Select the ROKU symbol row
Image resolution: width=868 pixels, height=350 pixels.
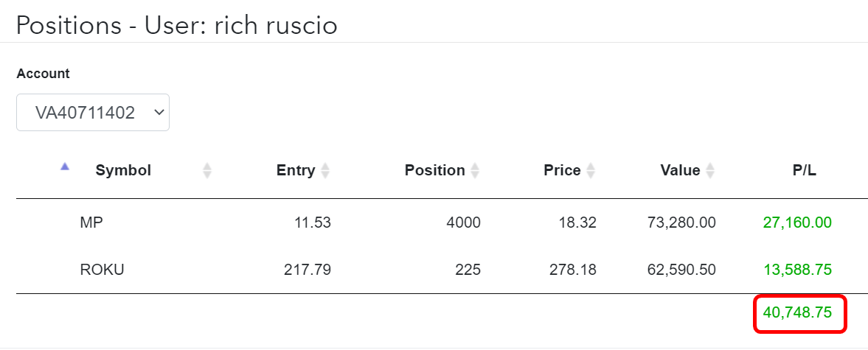[x=102, y=270]
